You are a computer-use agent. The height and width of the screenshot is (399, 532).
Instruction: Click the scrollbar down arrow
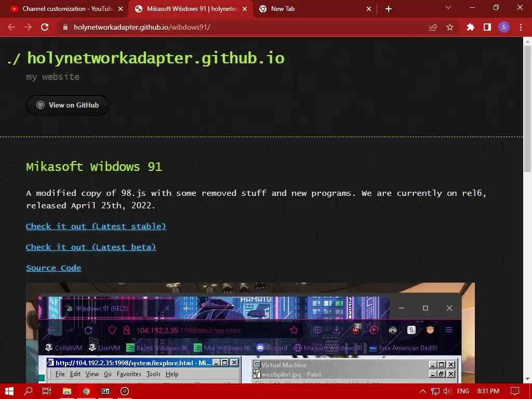click(x=527, y=379)
